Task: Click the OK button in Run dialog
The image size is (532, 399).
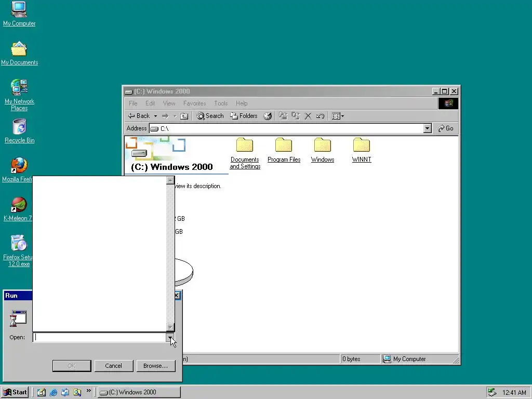Action: 72,366
